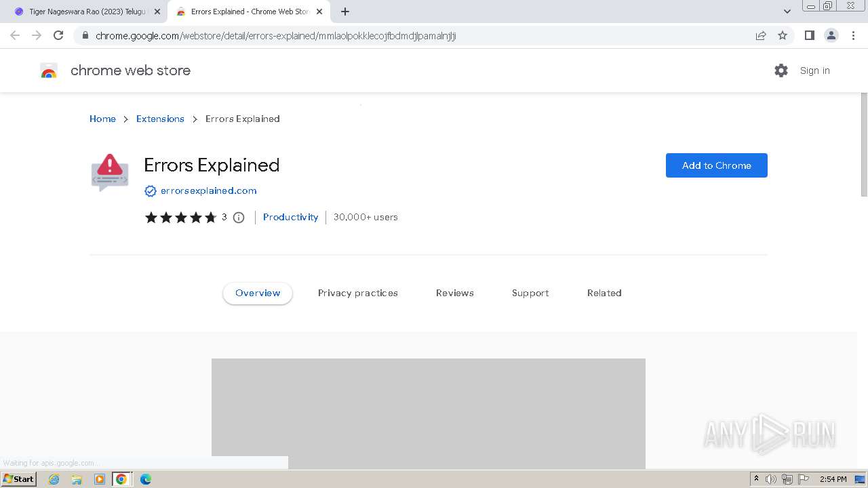Click the extension screenshot preview
This screenshot has width=868, height=488.
click(x=429, y=413)
